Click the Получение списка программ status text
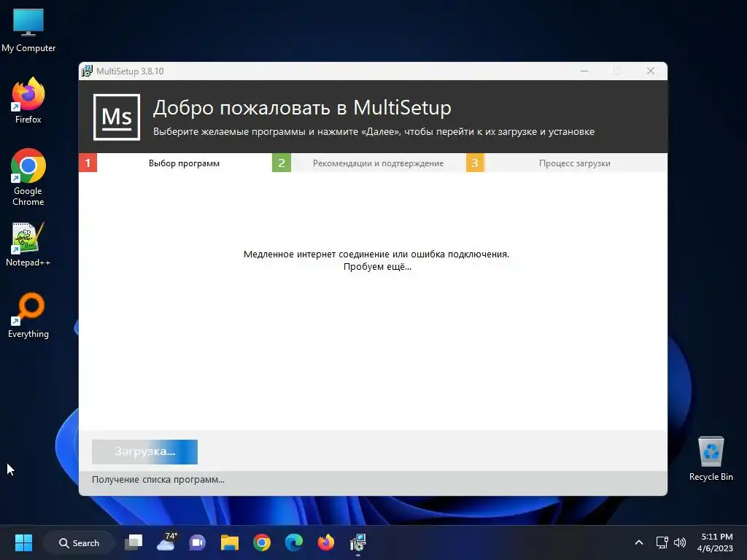 (158, 480)
